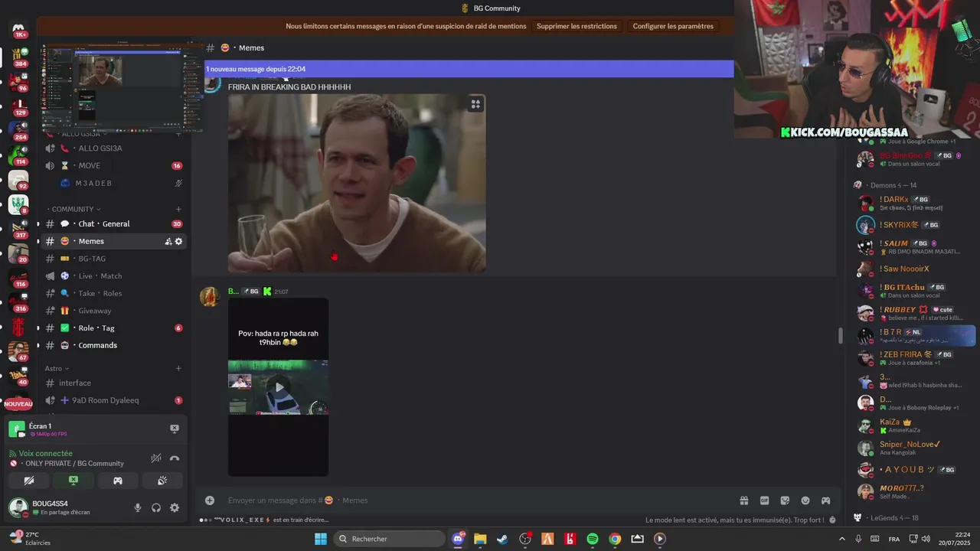The image size is (980, 551).
Task: Open Windows Start menu
Action: click(321, 539)
